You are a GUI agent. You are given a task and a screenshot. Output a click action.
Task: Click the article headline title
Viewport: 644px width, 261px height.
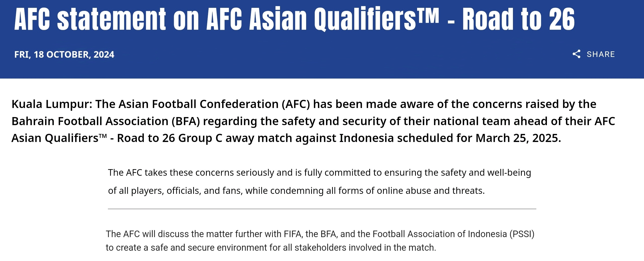tap(295, 19)
